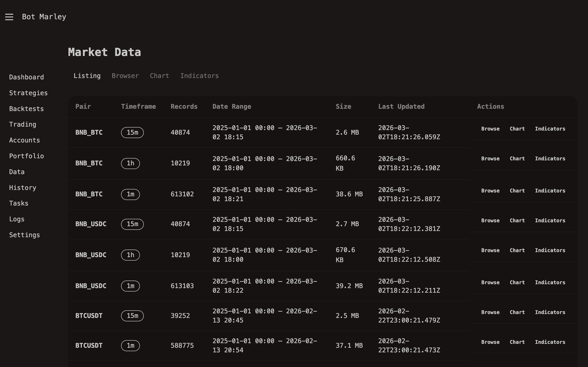Screen dimensions: 588x367
Task: Open the Indicators tab
Action: point(199,75)
